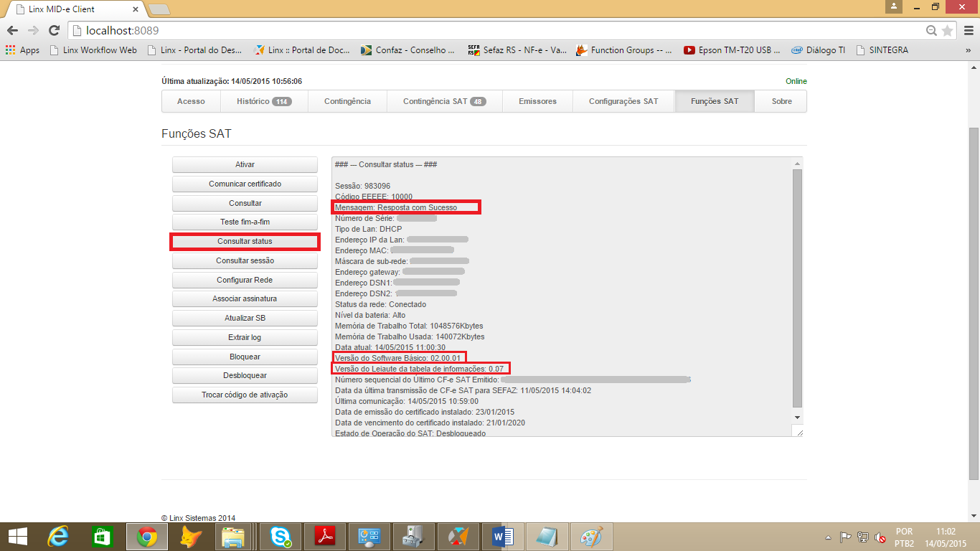
Task: Reload the localhost page
Action: (x=54, y=30)
